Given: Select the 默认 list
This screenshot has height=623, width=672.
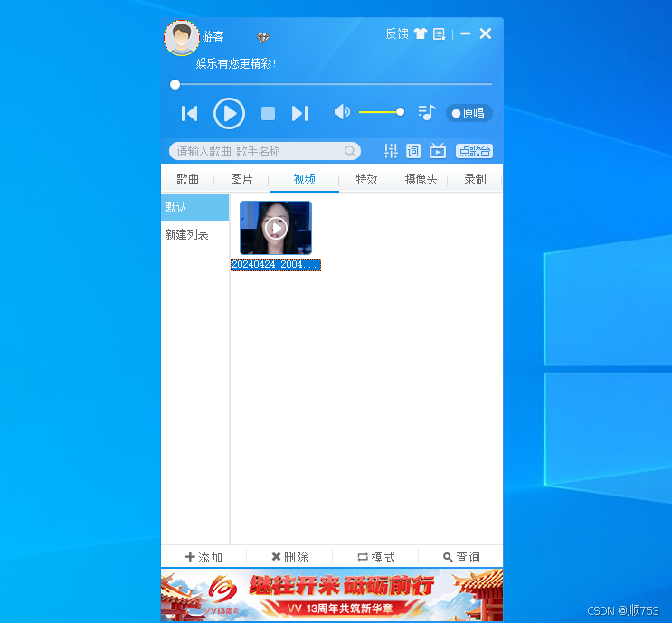Looking at the screenshot, I should (195, 207).
